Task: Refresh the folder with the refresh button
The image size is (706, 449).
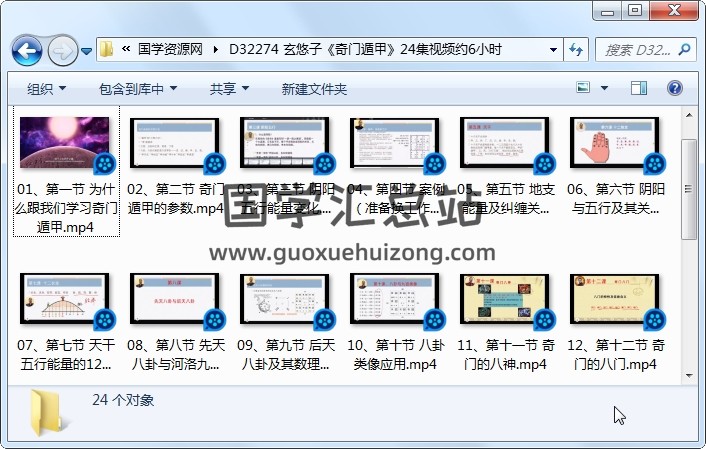Action: point(576,50)
